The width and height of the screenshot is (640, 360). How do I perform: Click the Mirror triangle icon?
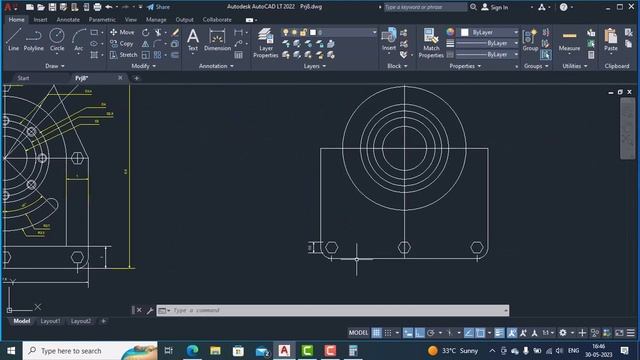coord(146,43)
